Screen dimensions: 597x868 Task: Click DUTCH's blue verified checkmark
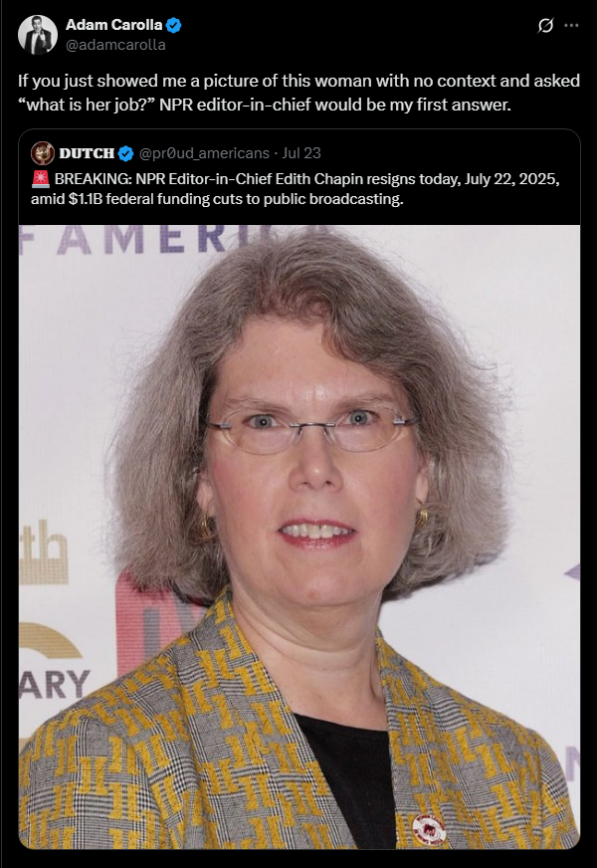(126, 153)
